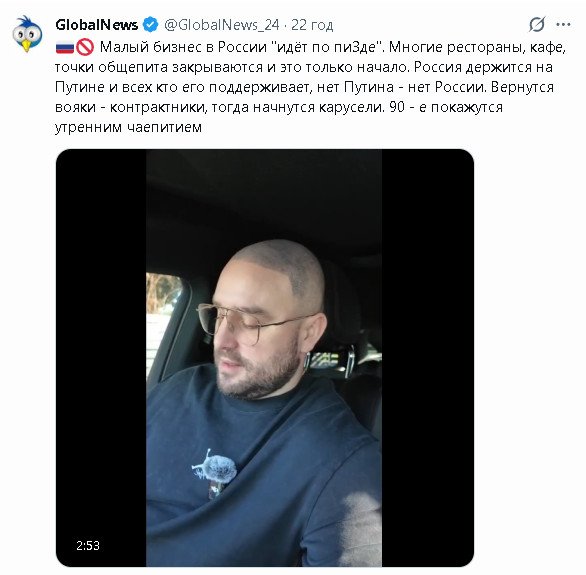
Task: Click the car headrest in video frame
Action: [x=346, y=306]
